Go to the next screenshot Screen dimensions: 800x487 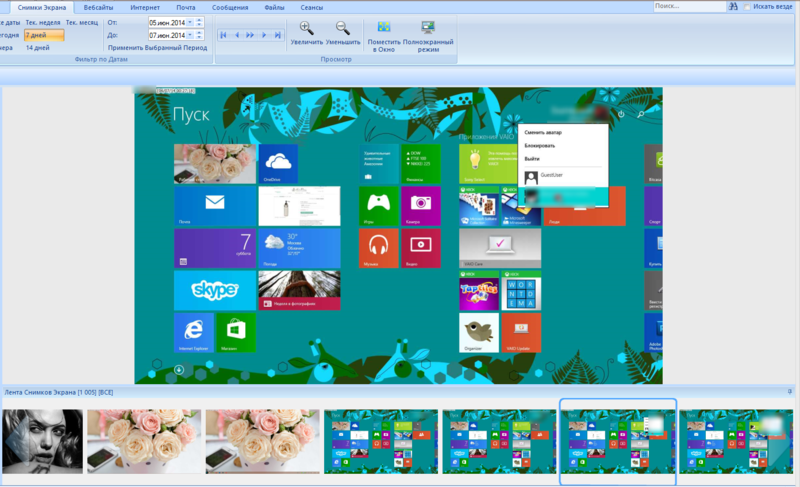(x=264, y=35)
